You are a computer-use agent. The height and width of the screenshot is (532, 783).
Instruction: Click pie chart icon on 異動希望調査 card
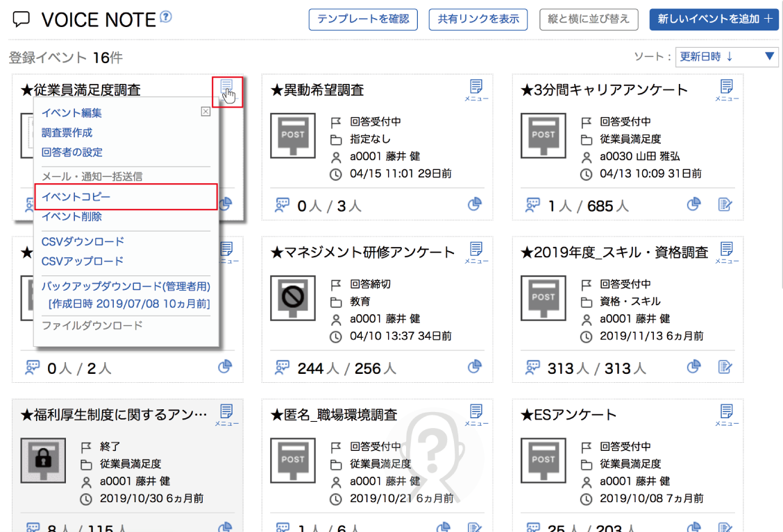tap(475, 204)
